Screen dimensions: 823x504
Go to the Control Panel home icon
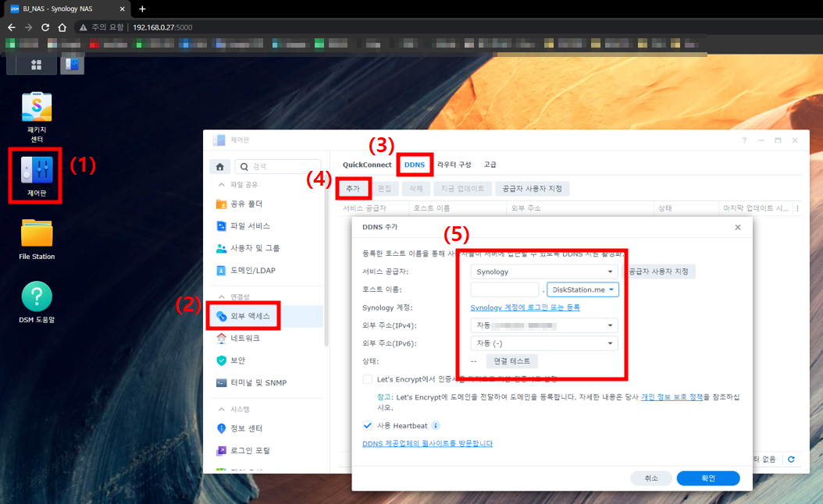(220, 167)
